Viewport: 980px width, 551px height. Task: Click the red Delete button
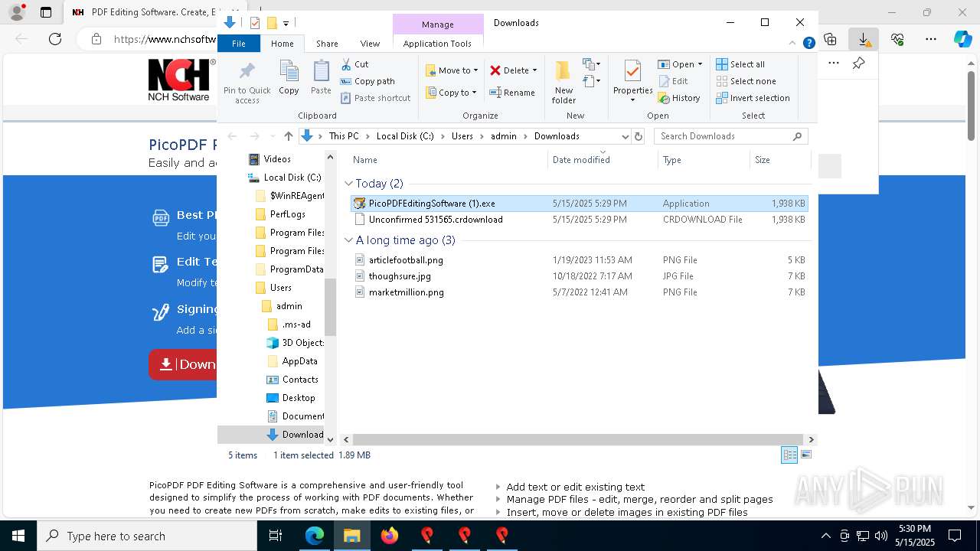pos(509,70)
